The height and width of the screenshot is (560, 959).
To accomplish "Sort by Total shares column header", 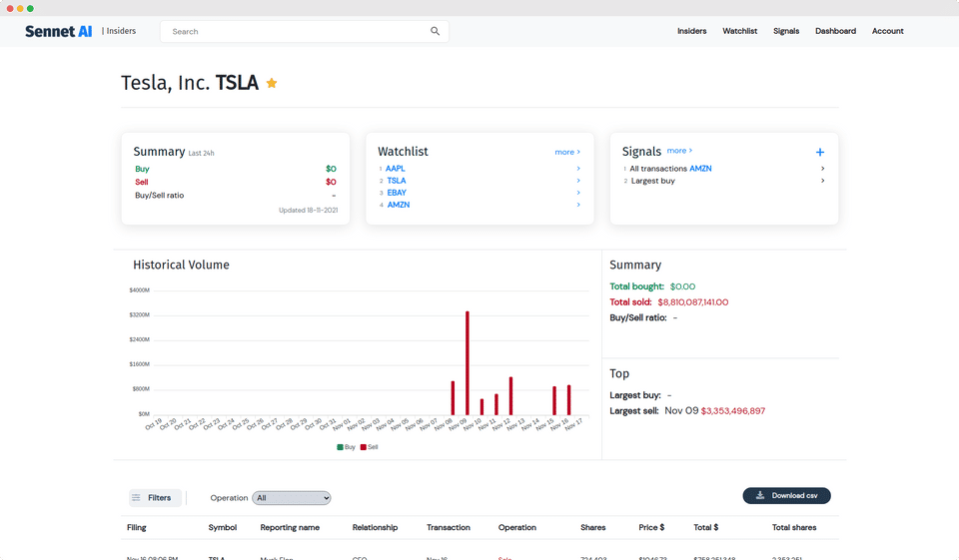I will click(x=794, y=527).
